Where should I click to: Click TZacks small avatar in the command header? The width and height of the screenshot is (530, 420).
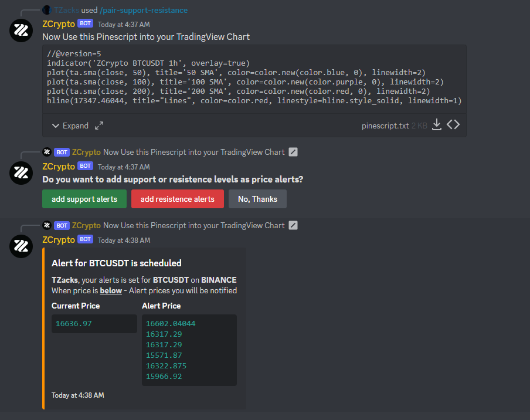(x=47, y=11)
